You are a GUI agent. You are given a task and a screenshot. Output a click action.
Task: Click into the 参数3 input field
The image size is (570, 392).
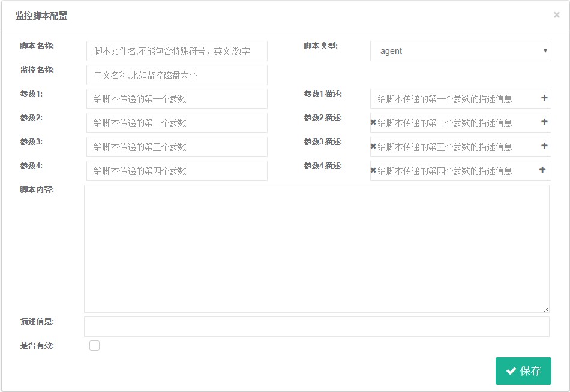coord(176,147)
